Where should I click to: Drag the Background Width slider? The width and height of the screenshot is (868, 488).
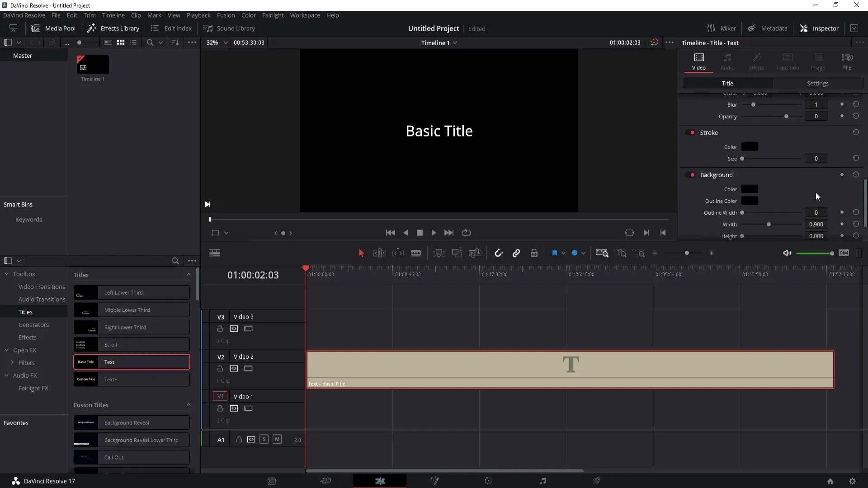pyautogui.click(x=769, y=224)
